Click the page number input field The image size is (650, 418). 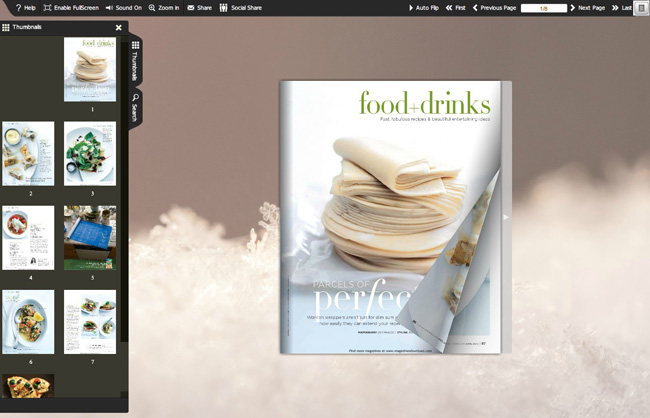coord(543,8)
